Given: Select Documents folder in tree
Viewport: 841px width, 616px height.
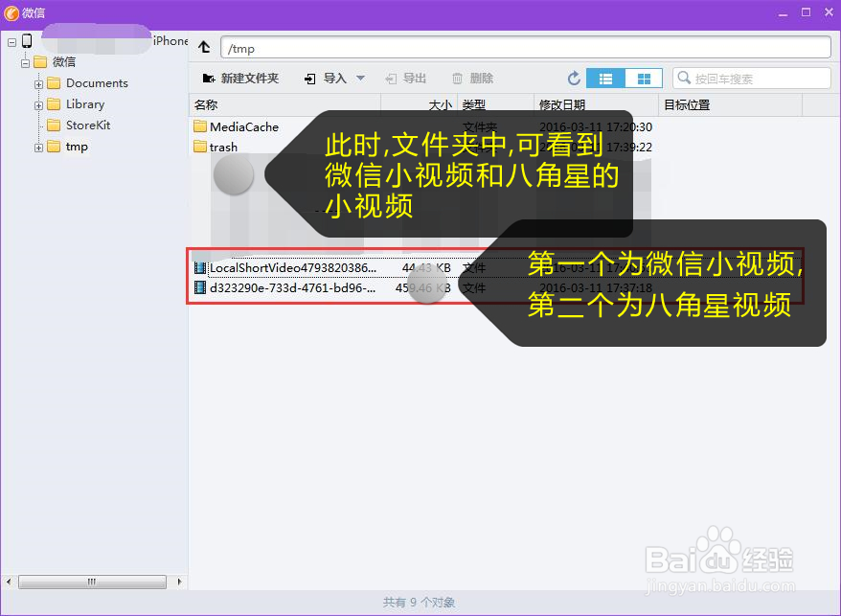Looking at the screenshot, I should click(x=97, y=83).
